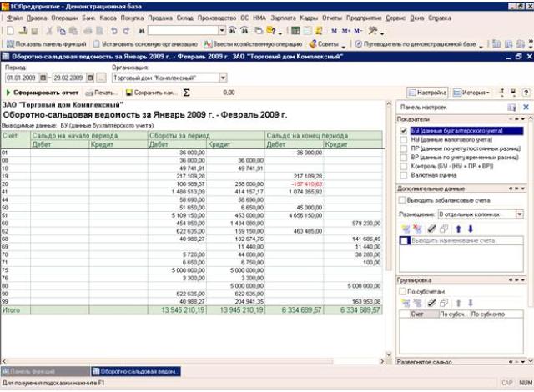The width and height of the screenshot is (534, 392).
Task: Open the Размещение dropdown arrow
Action: pos(520,214)
